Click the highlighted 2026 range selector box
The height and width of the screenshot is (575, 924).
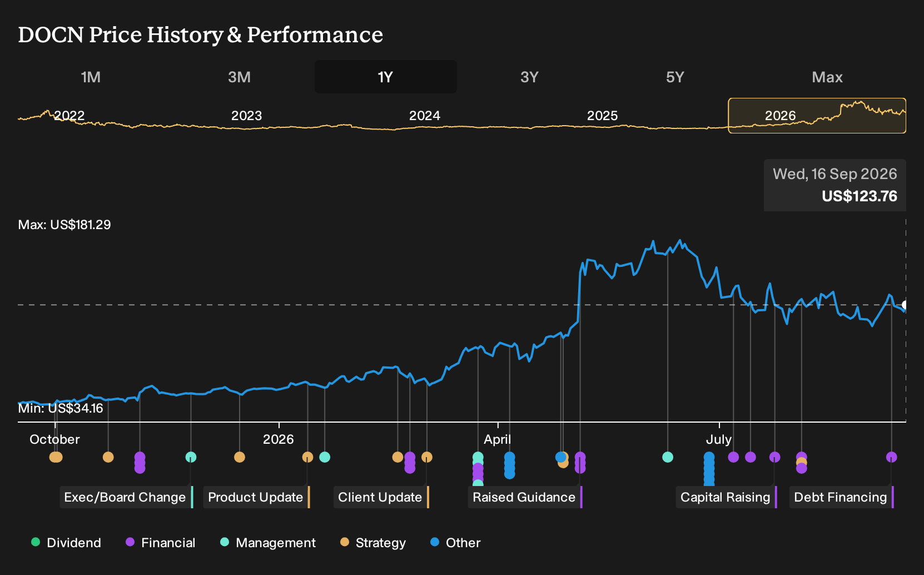coord(817,116)
